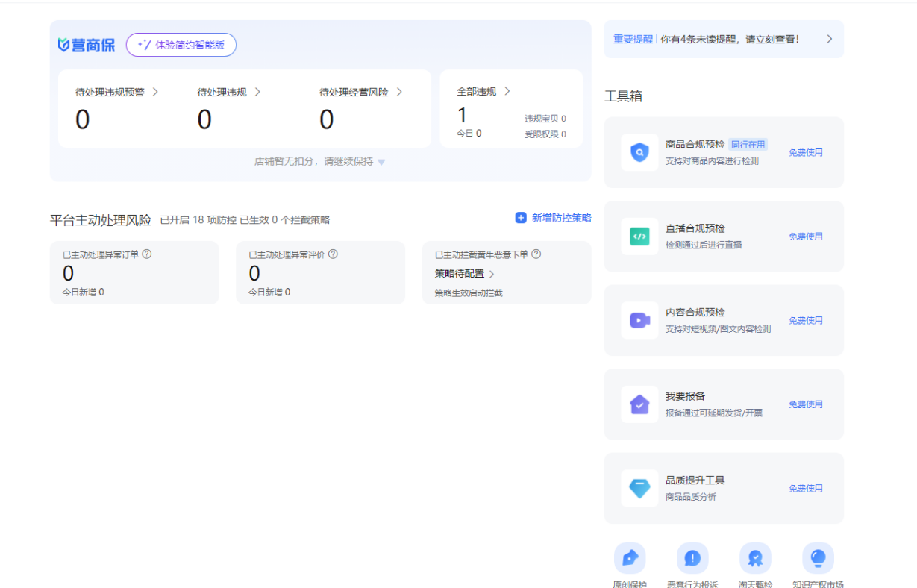Open 待处理违规预警 details chevron

(155, 92)
